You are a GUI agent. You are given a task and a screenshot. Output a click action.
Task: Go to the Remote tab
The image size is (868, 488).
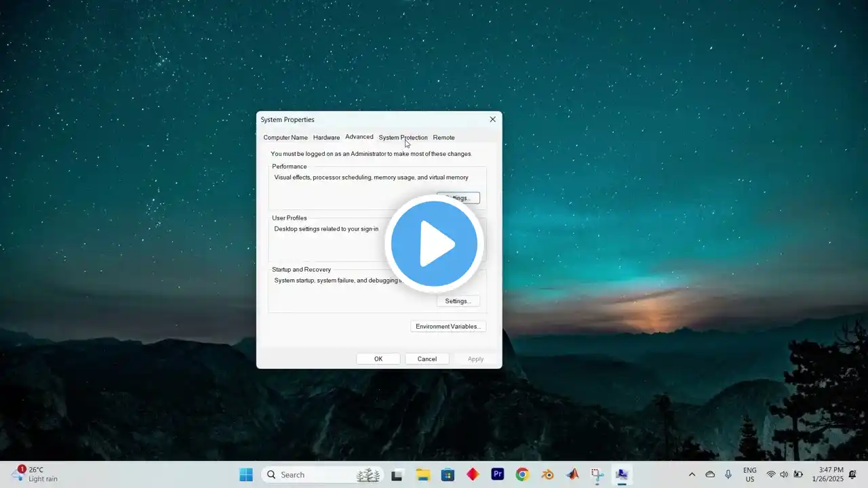443,138
